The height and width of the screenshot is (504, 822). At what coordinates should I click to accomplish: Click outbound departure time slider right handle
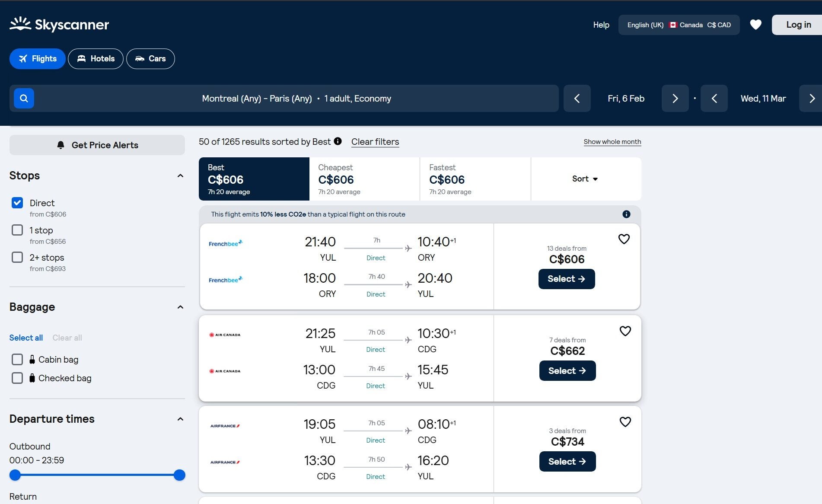click(x=179, y=475)
